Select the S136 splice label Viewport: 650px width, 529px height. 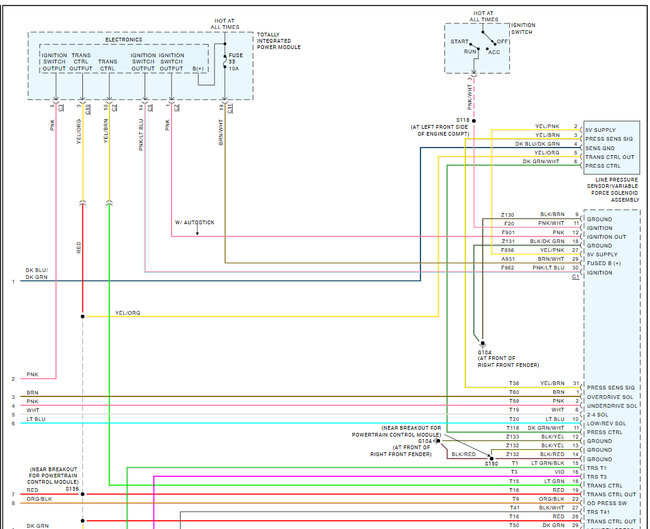click(72, 489)
